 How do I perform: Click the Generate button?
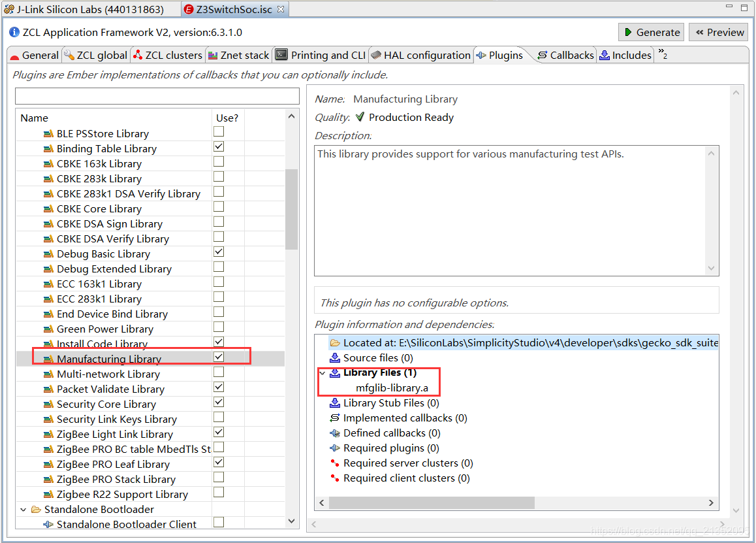click(652, 32)
